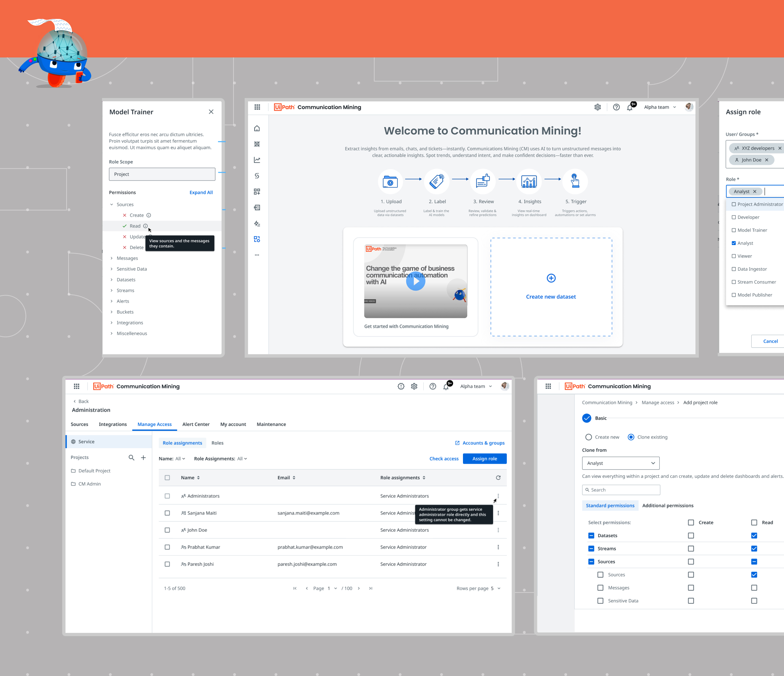Open notifications bell in bottom window header
784x676 pixels.
(446, 386)
